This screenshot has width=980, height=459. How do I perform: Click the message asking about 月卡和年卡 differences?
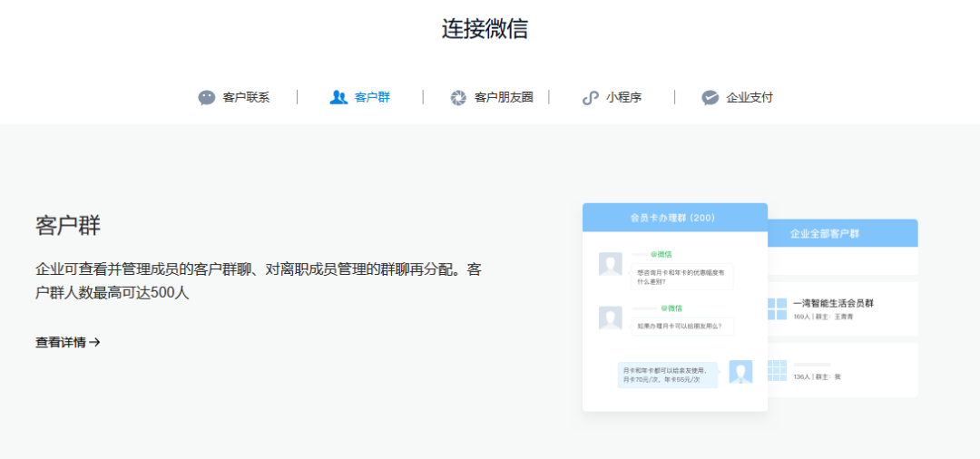coord(681,277)
